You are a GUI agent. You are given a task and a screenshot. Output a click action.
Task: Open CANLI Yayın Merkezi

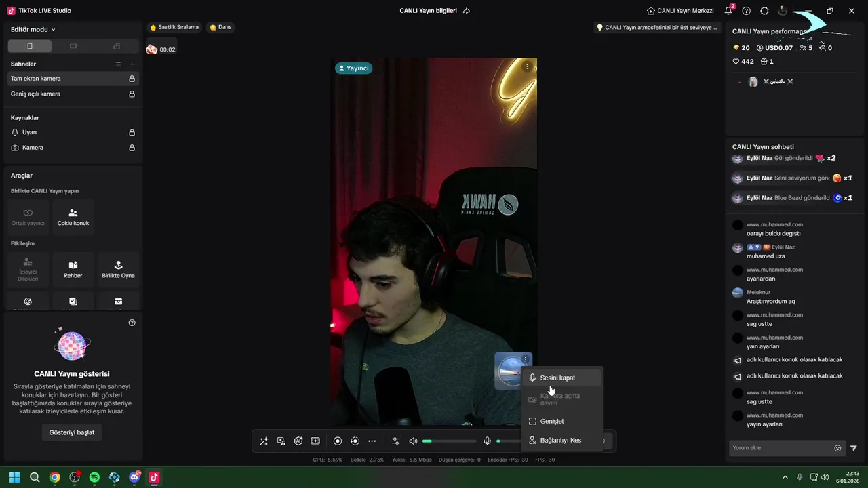pyautogui.click(x=680, y=11)
